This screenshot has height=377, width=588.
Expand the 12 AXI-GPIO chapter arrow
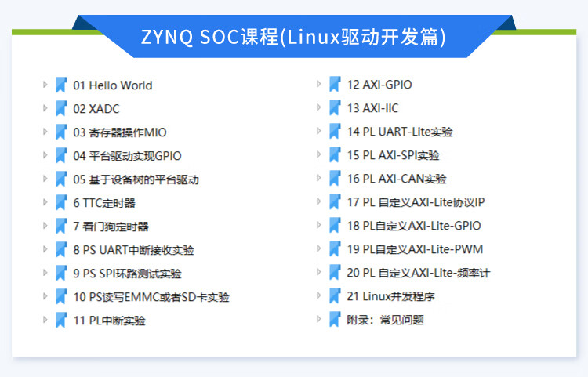click(x=319, y=84)
